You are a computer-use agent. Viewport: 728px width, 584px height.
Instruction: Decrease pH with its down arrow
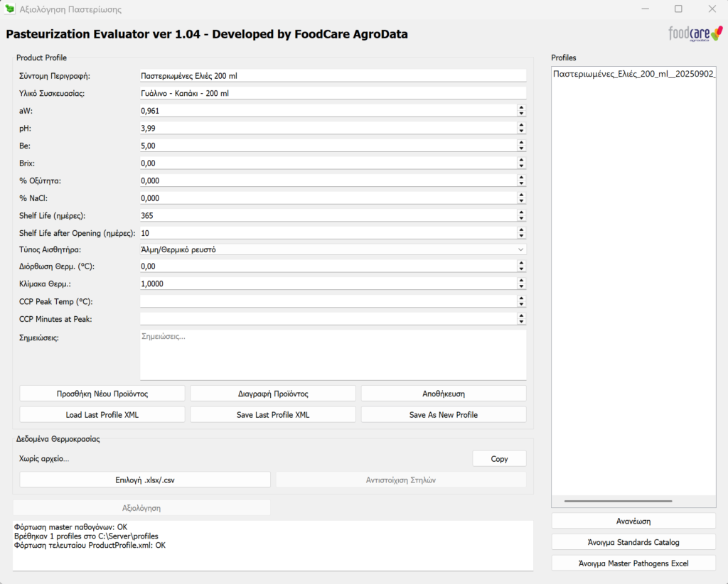[521, 131]
